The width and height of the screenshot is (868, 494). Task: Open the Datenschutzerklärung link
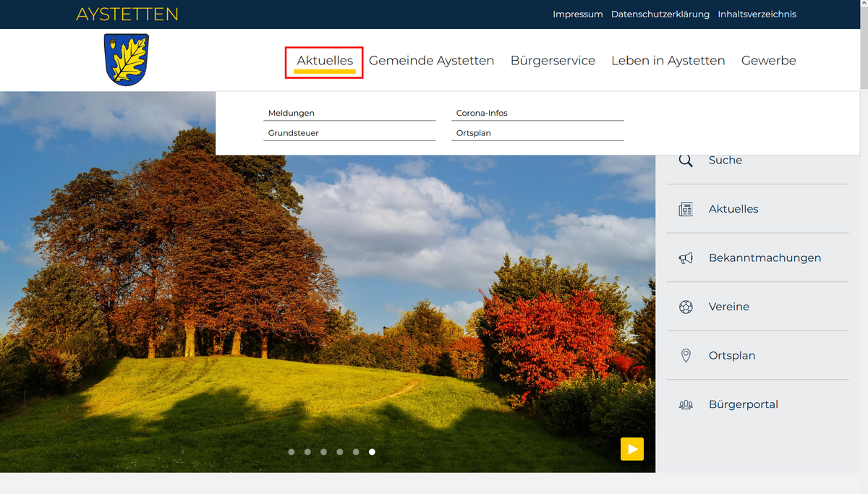660,14
